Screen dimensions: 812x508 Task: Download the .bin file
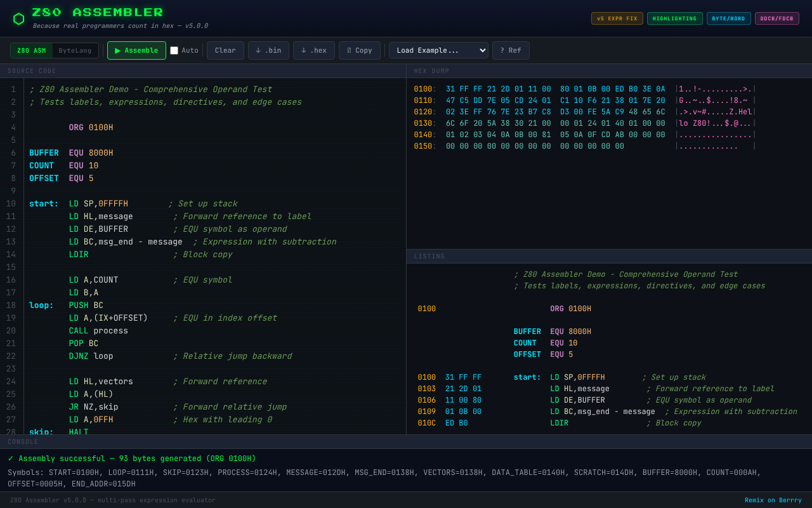coord(268,51)
